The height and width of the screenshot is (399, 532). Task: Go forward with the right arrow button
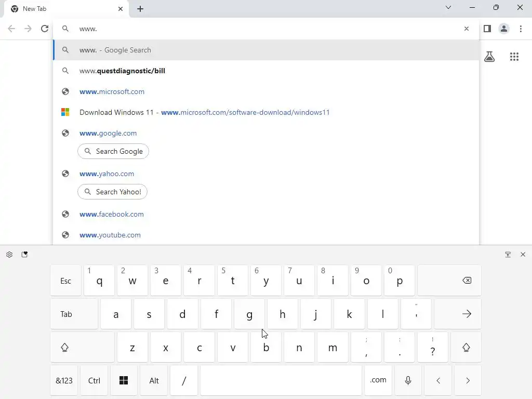[28, 29]
